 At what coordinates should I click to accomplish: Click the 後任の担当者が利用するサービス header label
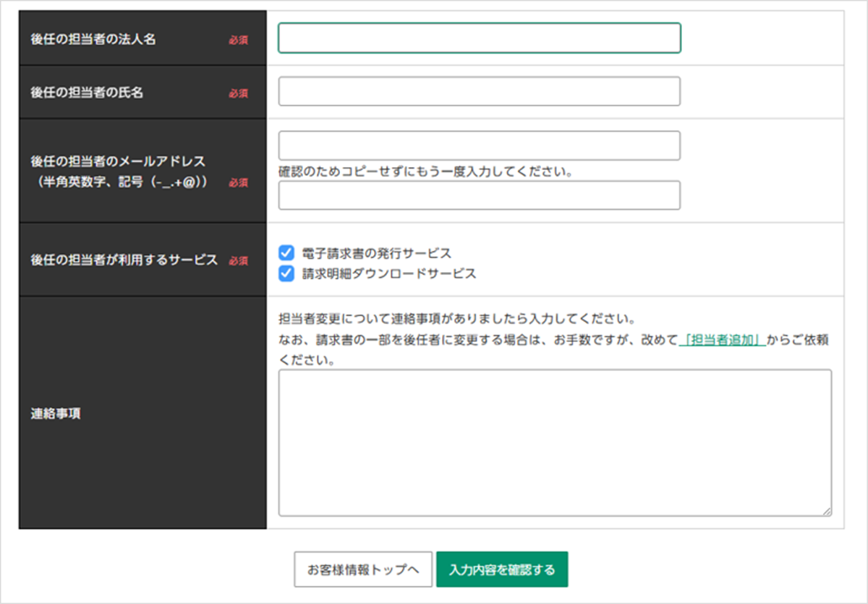(124, 260)
